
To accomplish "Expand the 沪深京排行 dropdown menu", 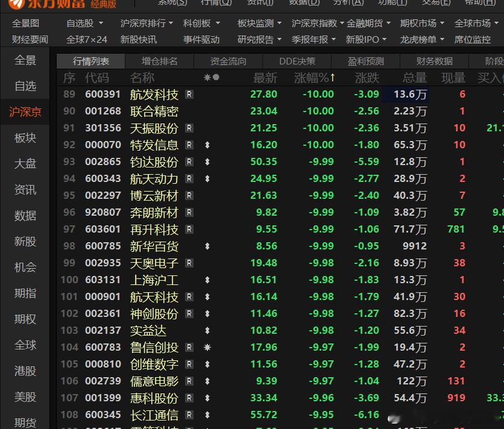I will 146,23.
